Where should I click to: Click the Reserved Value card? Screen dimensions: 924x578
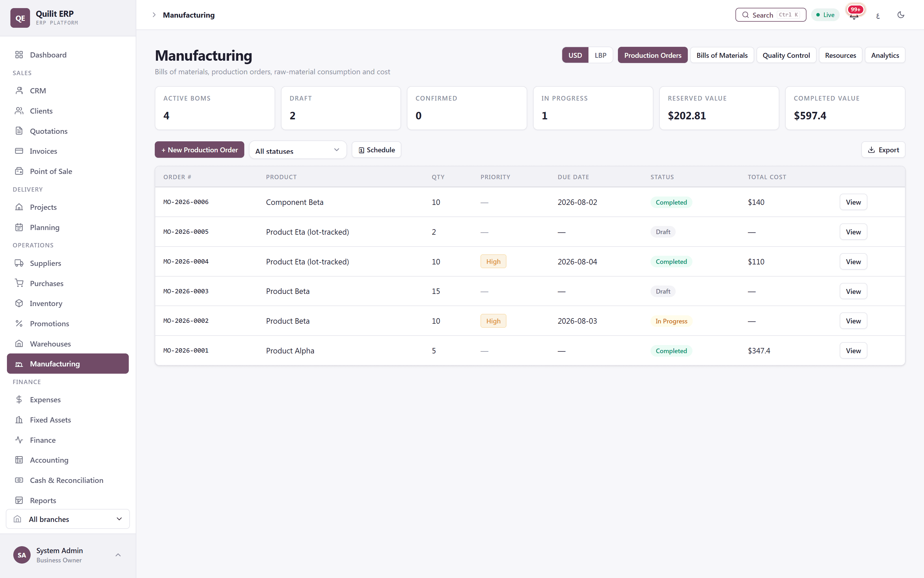719,108
